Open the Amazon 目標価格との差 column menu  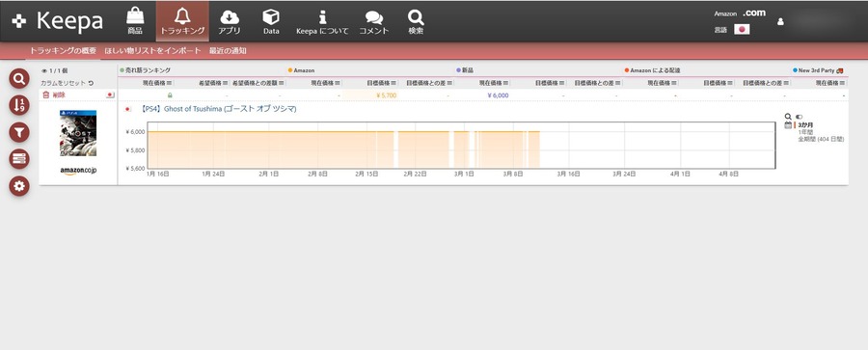click(x=450, y=83)
